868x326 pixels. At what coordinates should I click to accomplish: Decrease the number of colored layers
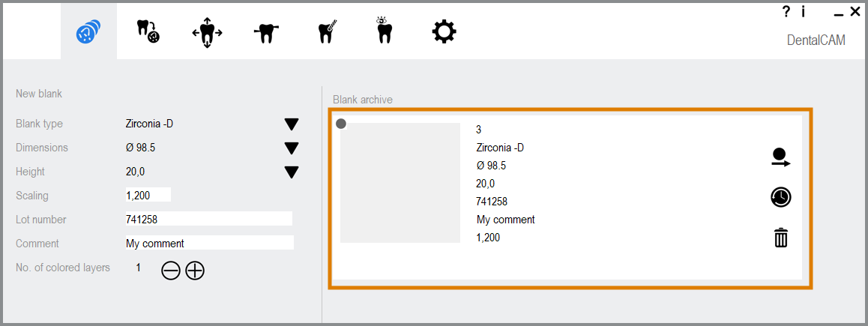(171, 271)
